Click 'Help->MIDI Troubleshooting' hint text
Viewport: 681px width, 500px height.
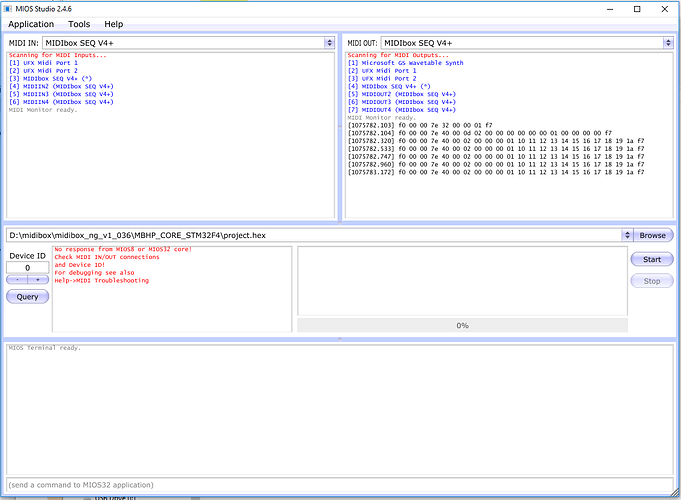[x=102, y=281]
